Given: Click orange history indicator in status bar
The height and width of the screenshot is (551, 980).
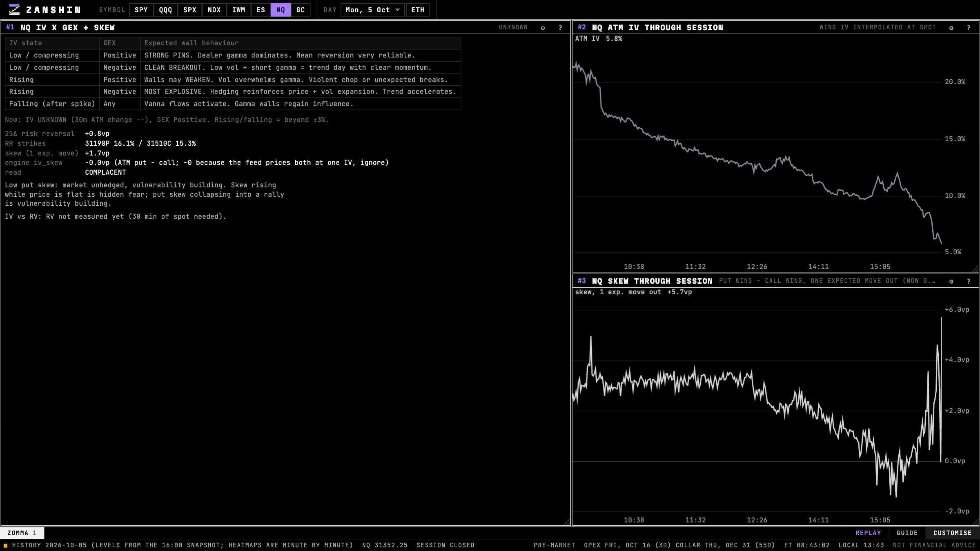Looking at the screenshot, I should pos(6,545).
